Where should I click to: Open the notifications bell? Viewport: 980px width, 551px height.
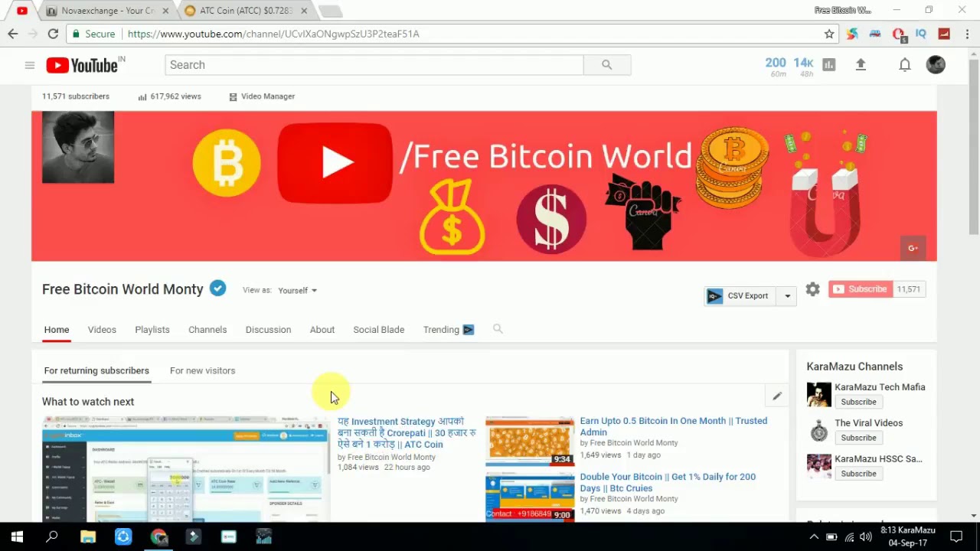pyautogui.click(x=904, y=65)
